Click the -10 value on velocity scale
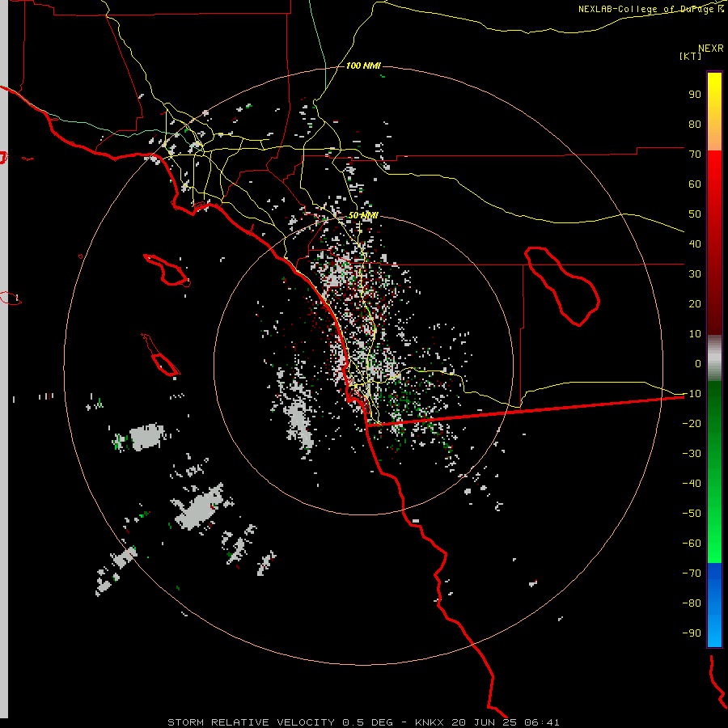The height and width of the screenshot is (728, 728). coord(692,394)
